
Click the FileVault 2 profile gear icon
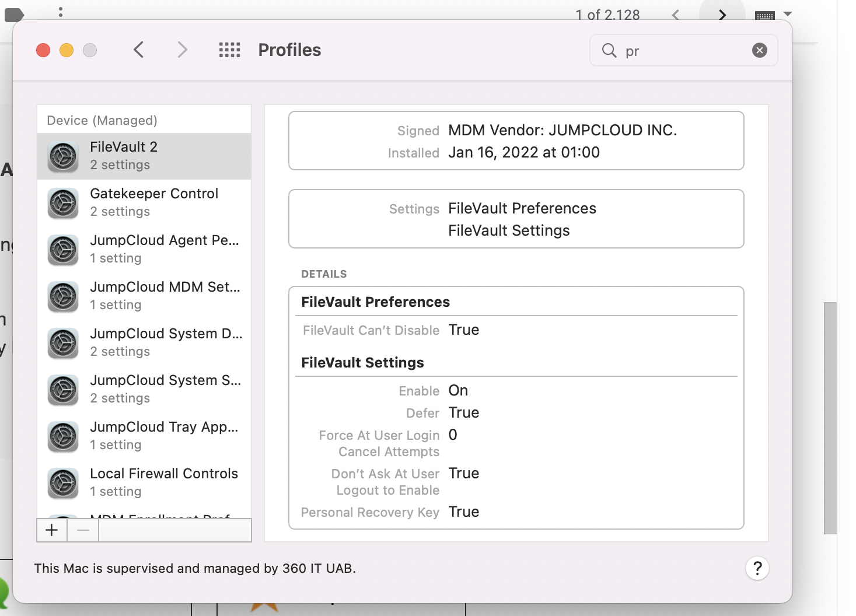coord(63,156)
